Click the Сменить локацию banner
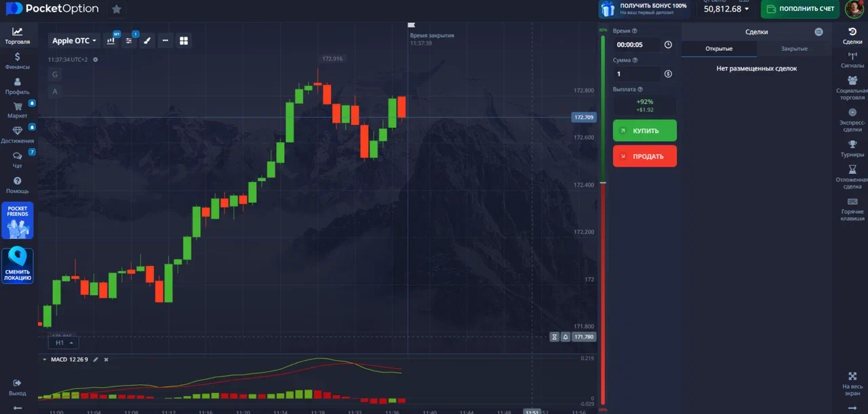The image size is (868, 414). point(17,265)
